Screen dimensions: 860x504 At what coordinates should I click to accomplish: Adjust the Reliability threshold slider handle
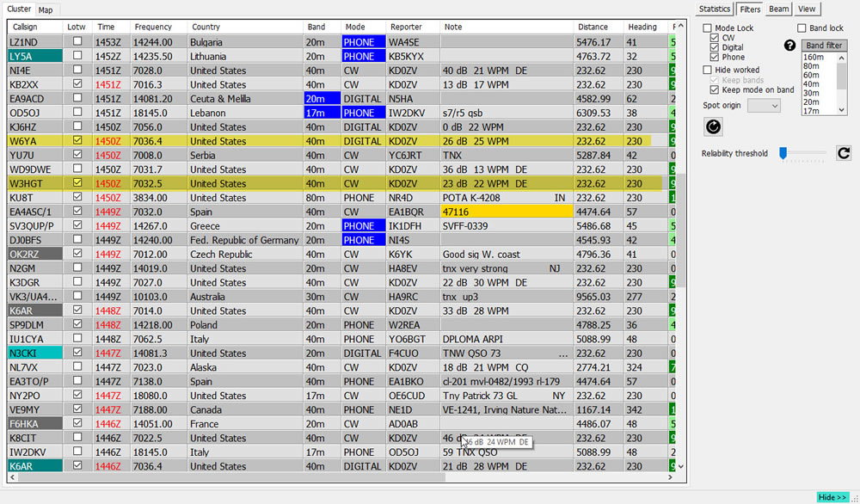783,153
